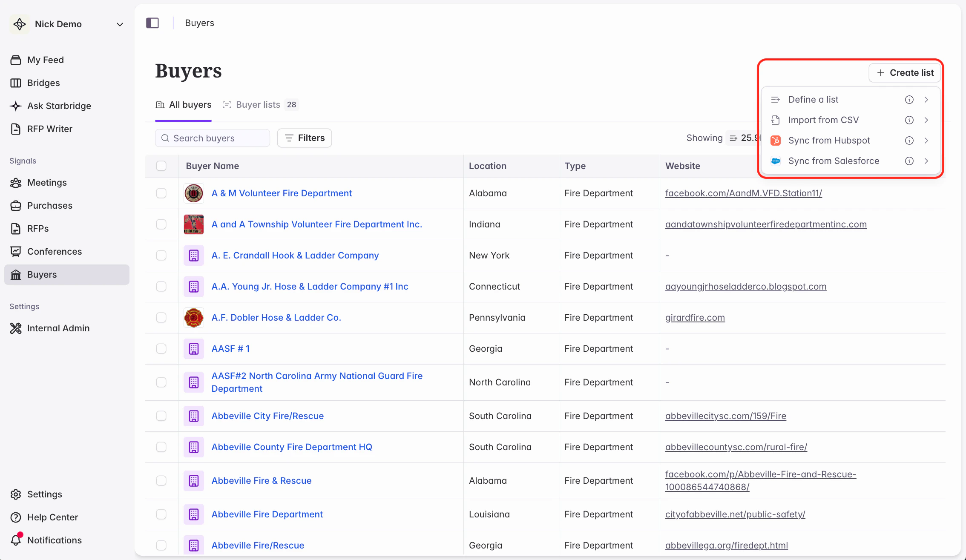Click info icon for Sync from Hubspot
The height and width of the screenshot is (560, 966).
click(x=909, y=141)
